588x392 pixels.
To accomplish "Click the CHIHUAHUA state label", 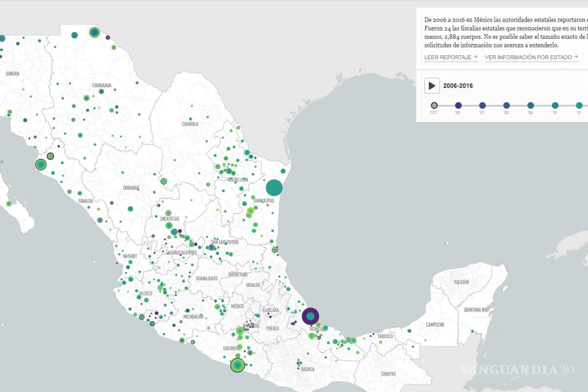I will pos(102,84).
